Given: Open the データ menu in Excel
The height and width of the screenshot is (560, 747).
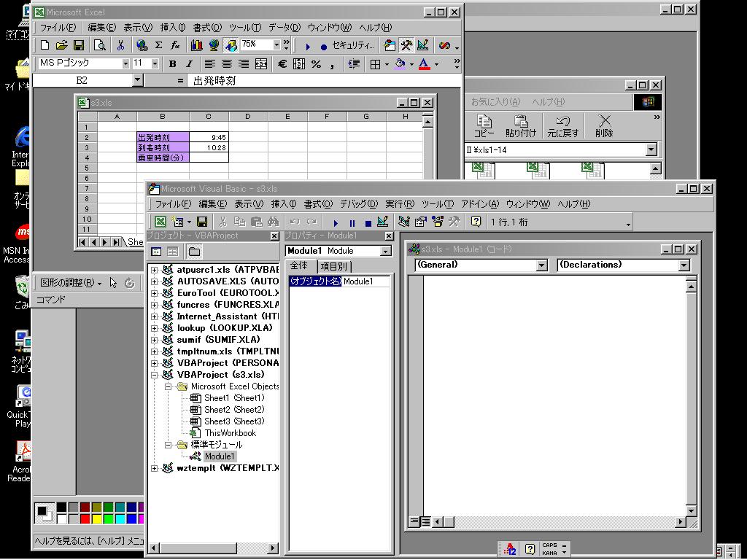Looking at the screenshot, I should (x=285, y=28).
